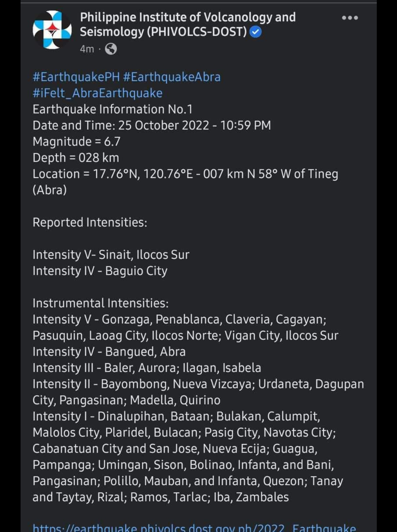Click the Instrumental Intensities heading
This screenshot has height=532, width=397.
(100, 303)
